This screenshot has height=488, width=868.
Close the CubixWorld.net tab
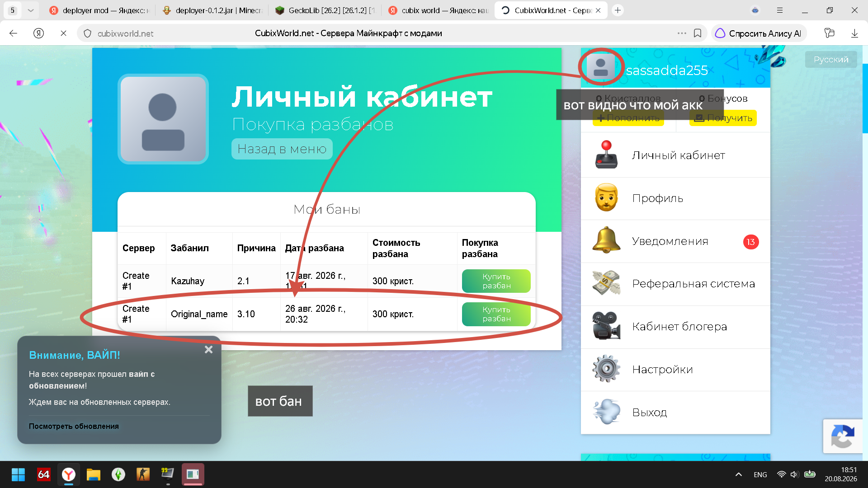pyautogui.click(x=598, y=10)
